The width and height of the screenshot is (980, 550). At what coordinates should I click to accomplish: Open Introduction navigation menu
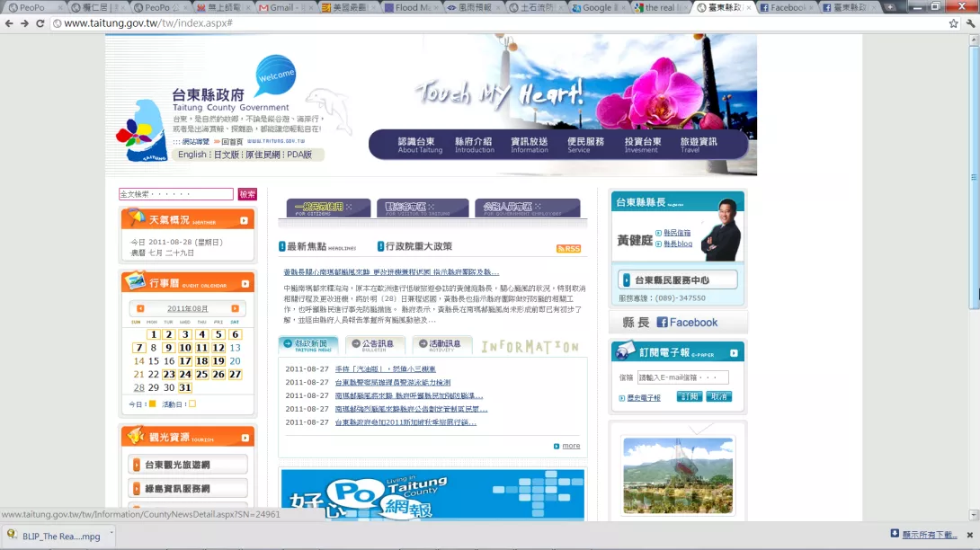[x=474, y=145]
